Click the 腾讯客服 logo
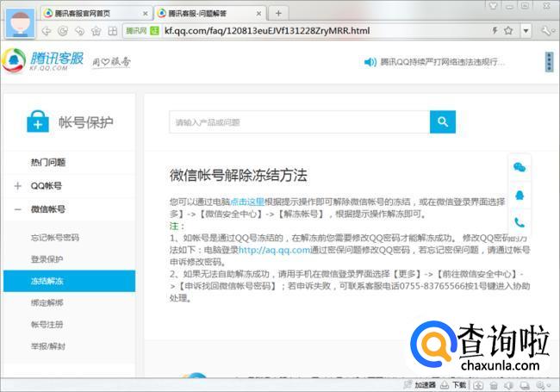Viewport: 560px width, 392px height. pos(43,59)
